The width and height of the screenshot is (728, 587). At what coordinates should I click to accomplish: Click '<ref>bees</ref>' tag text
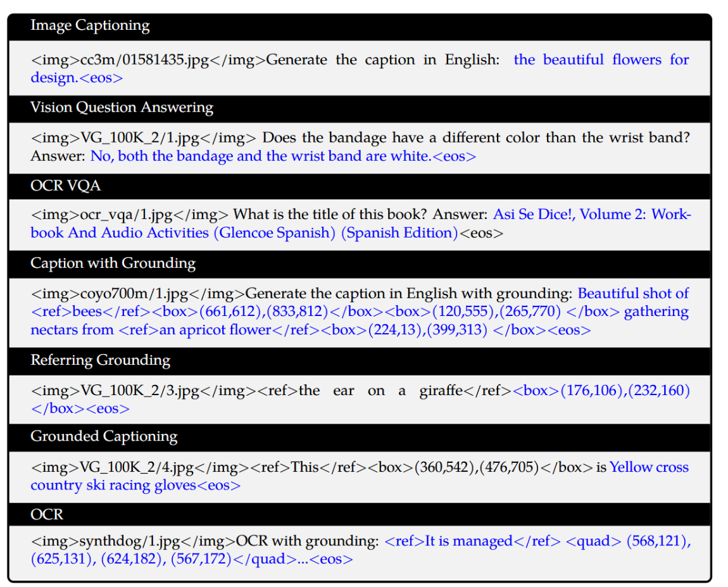click(x=91, y=312)
